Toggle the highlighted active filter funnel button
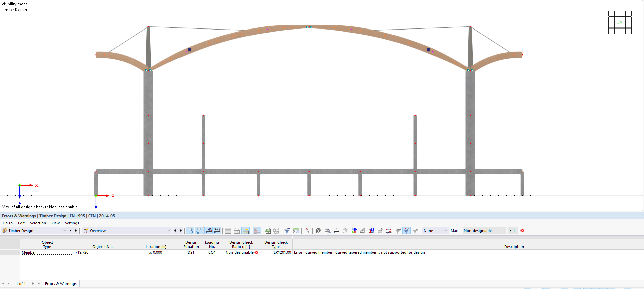The width and height of the screenshot is (644, 289). [406, 231]
